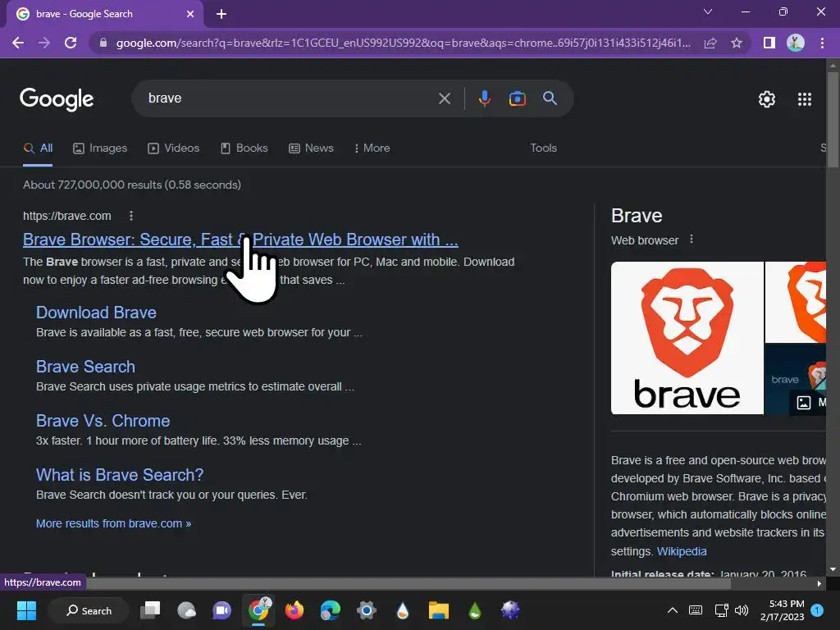The height and width of the screenshot is (630, 840).
Task: Open options menu next to brave.com URL
Action: pos(131,216)
